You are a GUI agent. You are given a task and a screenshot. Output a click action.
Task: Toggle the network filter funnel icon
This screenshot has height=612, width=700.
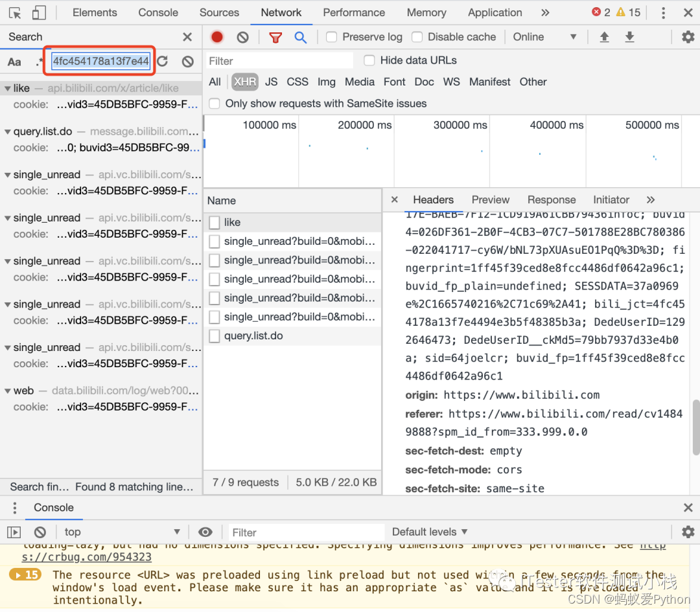[275, 38]
